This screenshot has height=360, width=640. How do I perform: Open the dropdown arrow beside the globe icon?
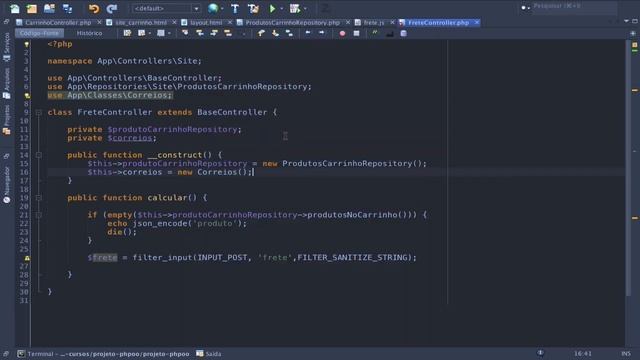point(222,9)
